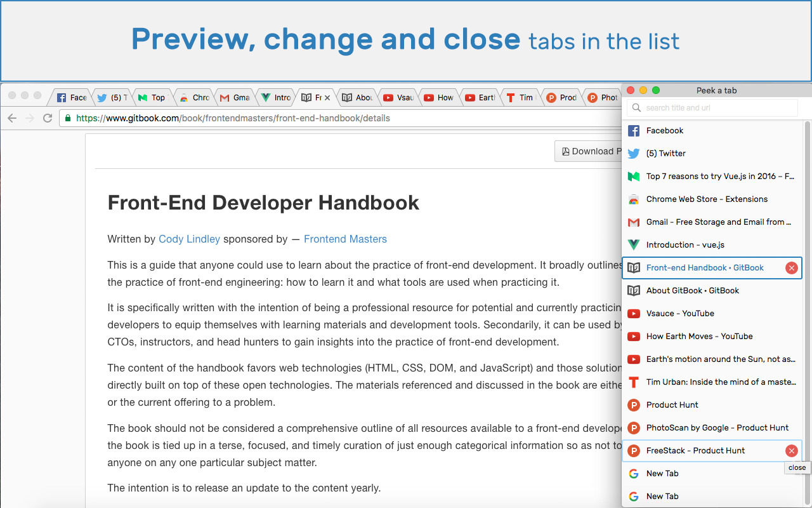Select How Earth Moves - YouTube entry
Viewport: 812px width, 508px height.
(x=712, y=337)
